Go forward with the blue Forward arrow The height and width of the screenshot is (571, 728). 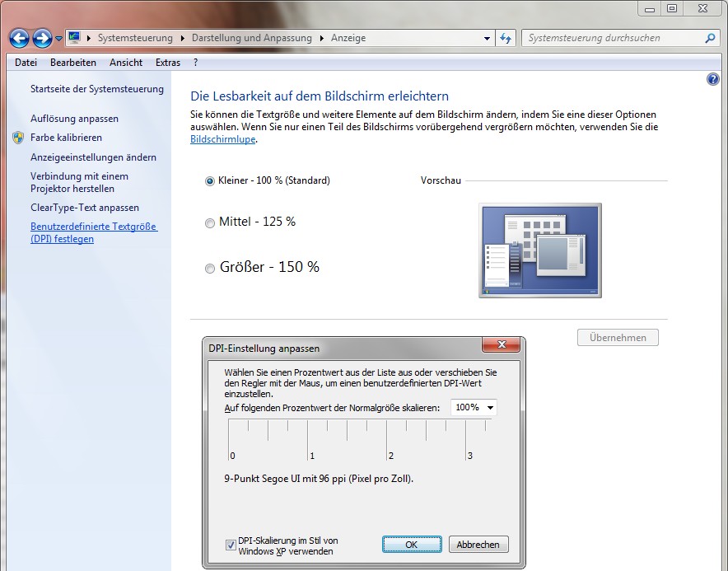pyautogui.click(x=42, y=38)
